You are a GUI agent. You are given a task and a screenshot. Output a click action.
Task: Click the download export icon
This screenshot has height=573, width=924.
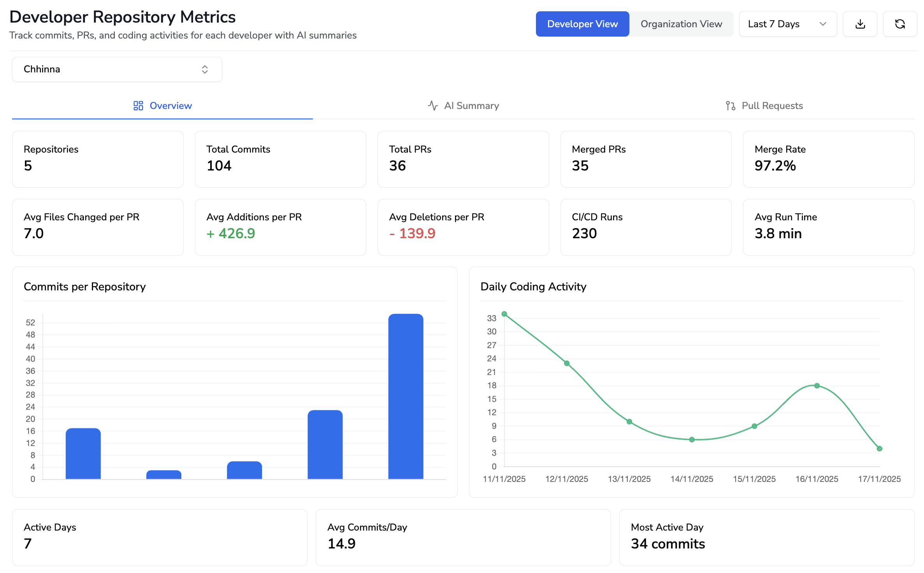click(x=860, y=24)
